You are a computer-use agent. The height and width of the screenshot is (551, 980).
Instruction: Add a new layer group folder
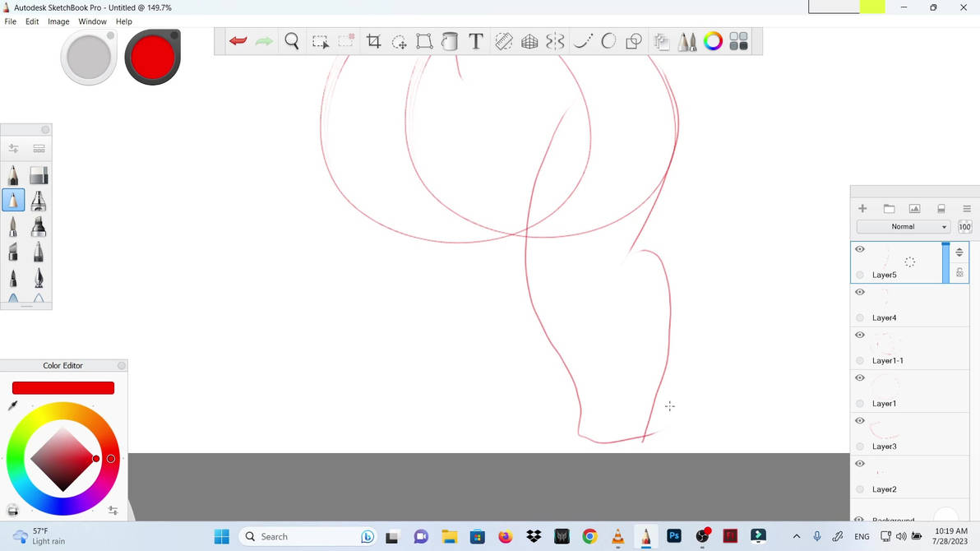click(889, 208)
